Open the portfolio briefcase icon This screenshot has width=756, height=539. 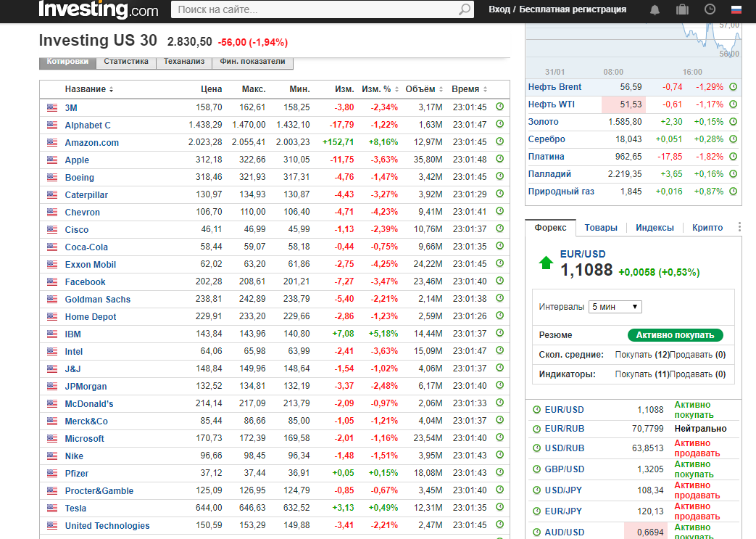(x=682, y=9)
